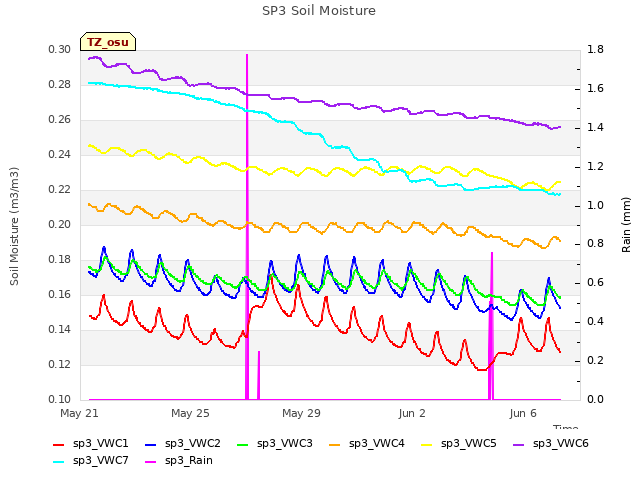Click the 1.6 rain axis value

click(595, 89)
